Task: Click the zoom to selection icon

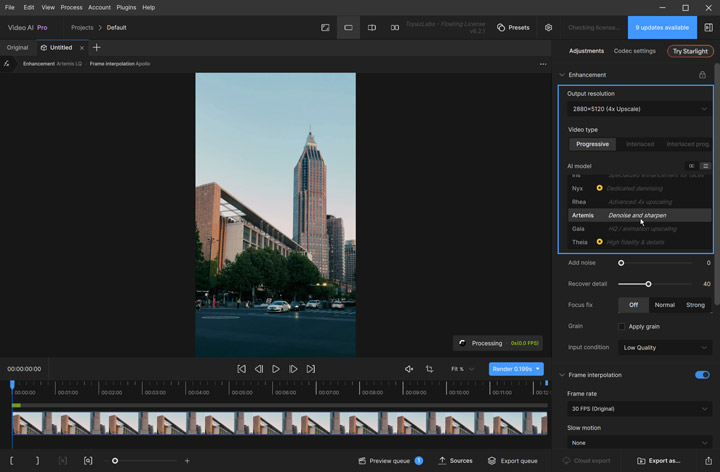Action: pyautogui.click(x=88, y=461)
